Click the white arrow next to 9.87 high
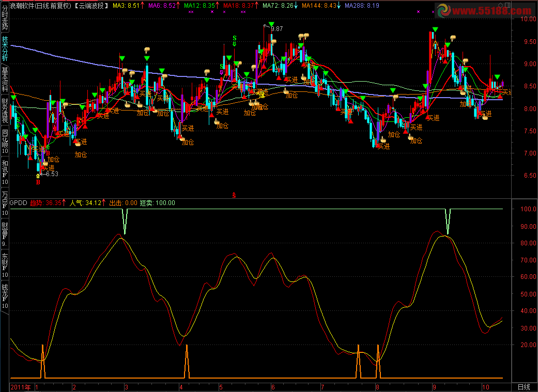Image resolution: width=538 pixels, height=392 pixels. [267, 26]
